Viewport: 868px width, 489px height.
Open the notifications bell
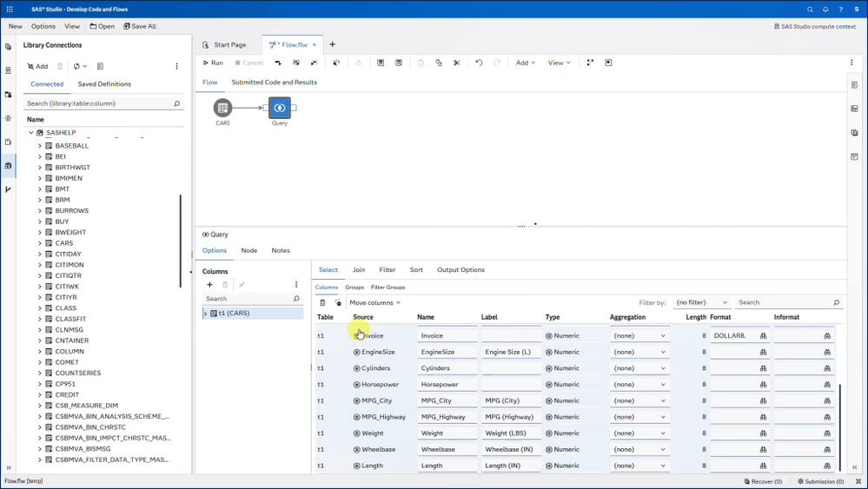click(x=825, y=10)
